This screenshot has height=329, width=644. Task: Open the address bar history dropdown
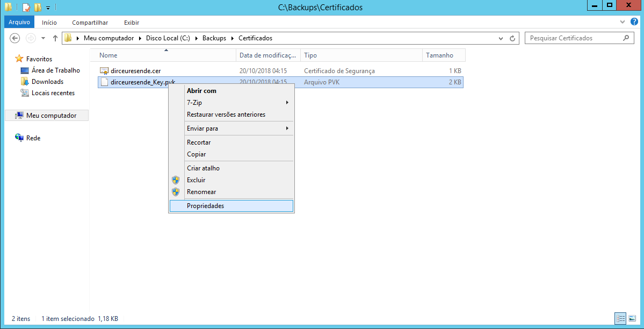[x=501, y=38]
